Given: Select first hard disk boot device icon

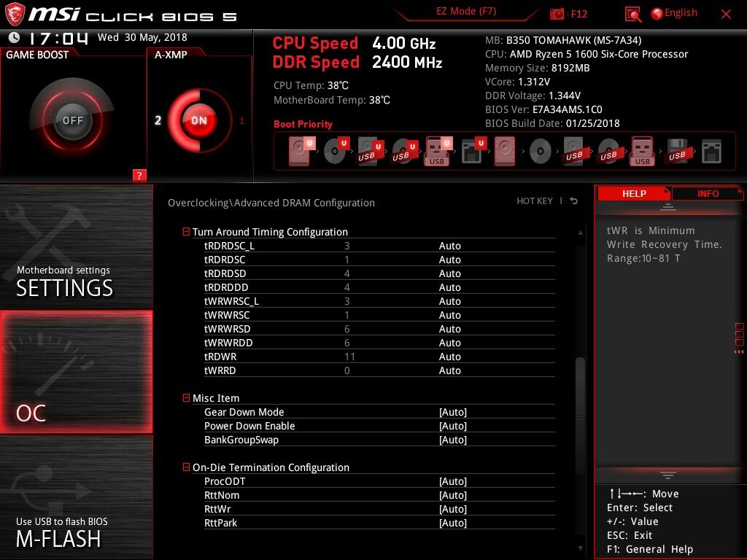Looking at the screenshot, I should (301, 152).
